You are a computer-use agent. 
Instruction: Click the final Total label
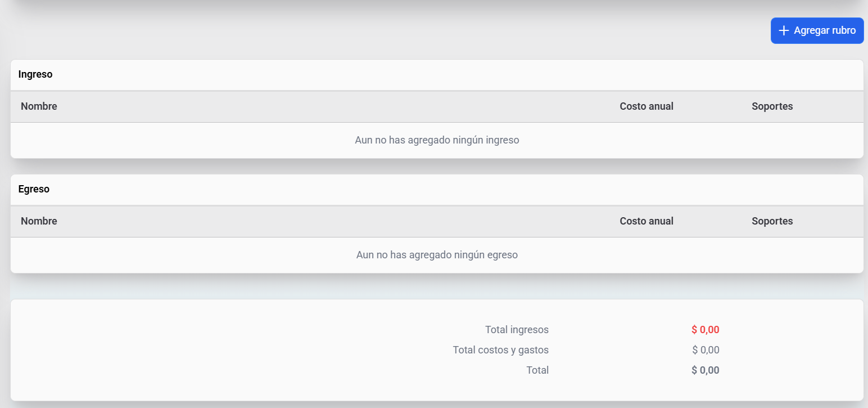(537, 370)
